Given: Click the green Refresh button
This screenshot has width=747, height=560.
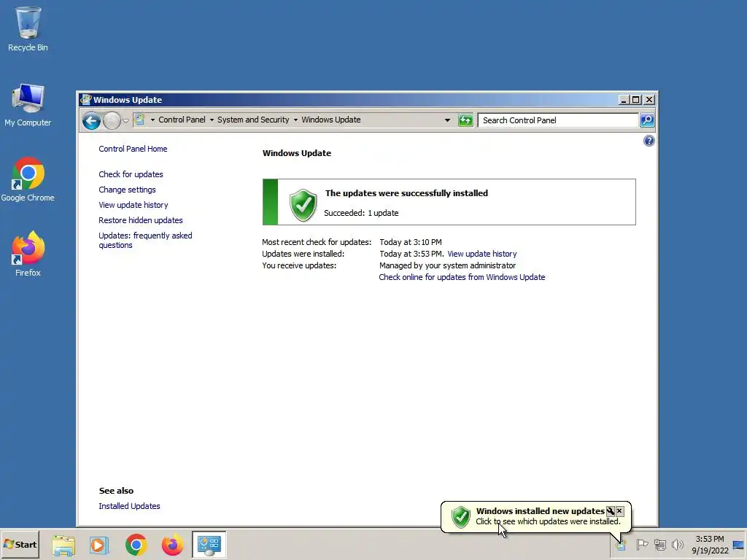Looking at the screenshot, I should (465, 120).
